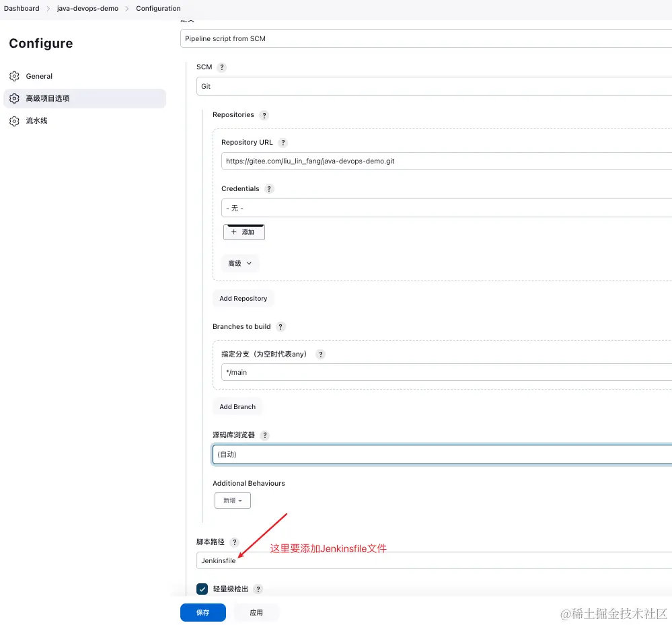Open the 新增 Additional Behaviours dropdown

[x=233, y=501]
